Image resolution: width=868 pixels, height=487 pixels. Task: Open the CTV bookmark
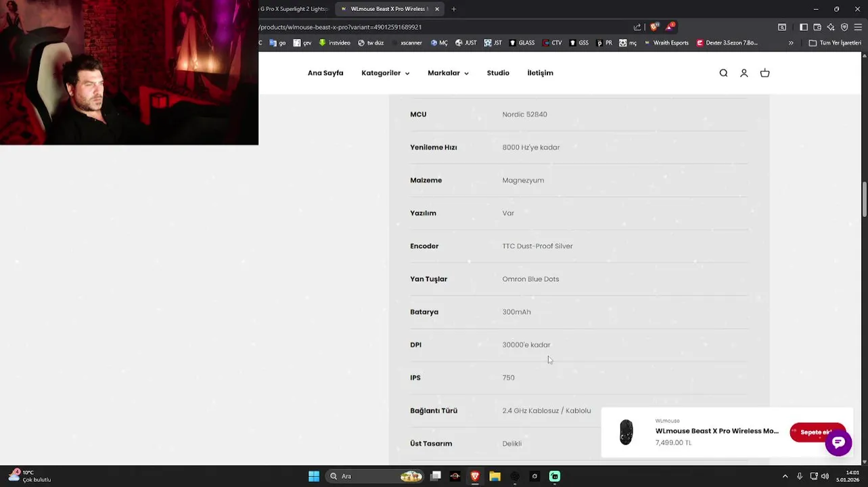pyautogui.click(x=551, y=43)
